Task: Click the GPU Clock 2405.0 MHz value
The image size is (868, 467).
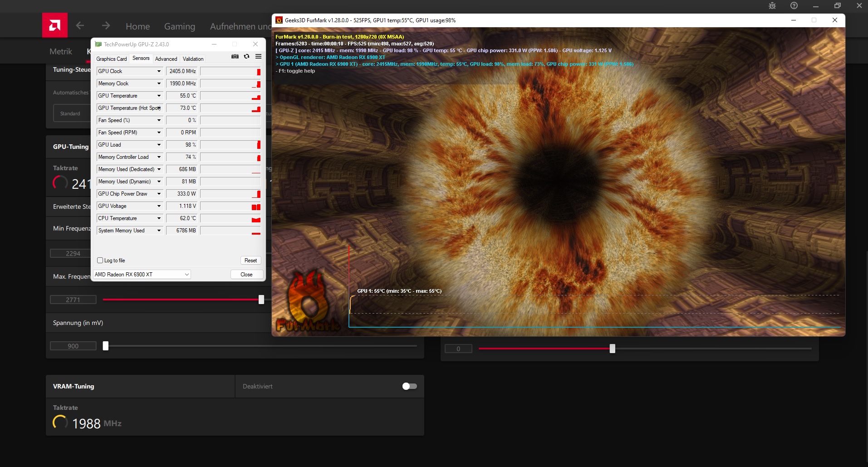Action: [x=182, y=71]
